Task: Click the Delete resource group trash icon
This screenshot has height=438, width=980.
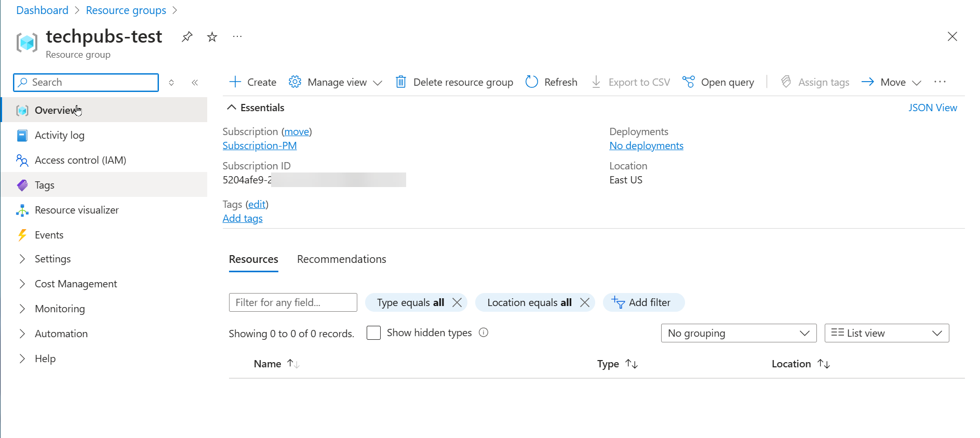Action: 401,82
